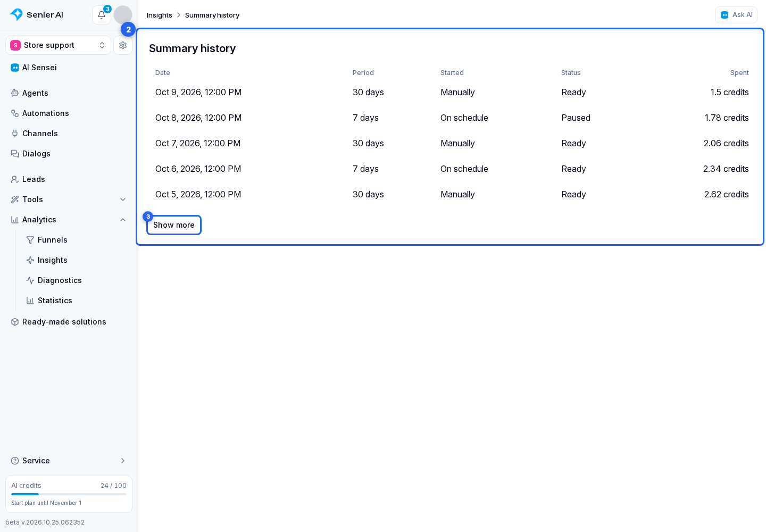Open the notifications bell

coord(102,15)
